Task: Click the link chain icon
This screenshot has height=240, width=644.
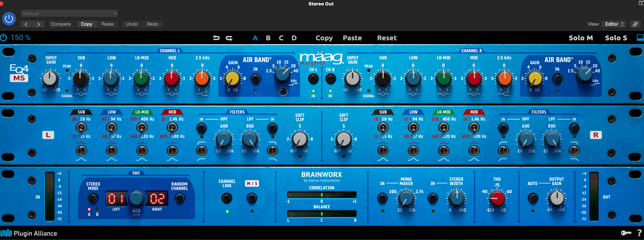Action: click(635, 24)
